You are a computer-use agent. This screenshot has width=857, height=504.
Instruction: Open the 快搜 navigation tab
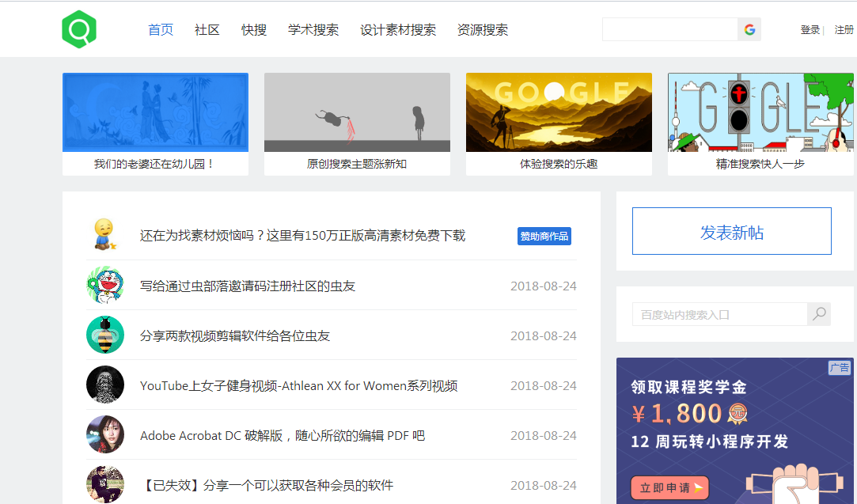tap(254, 29)
